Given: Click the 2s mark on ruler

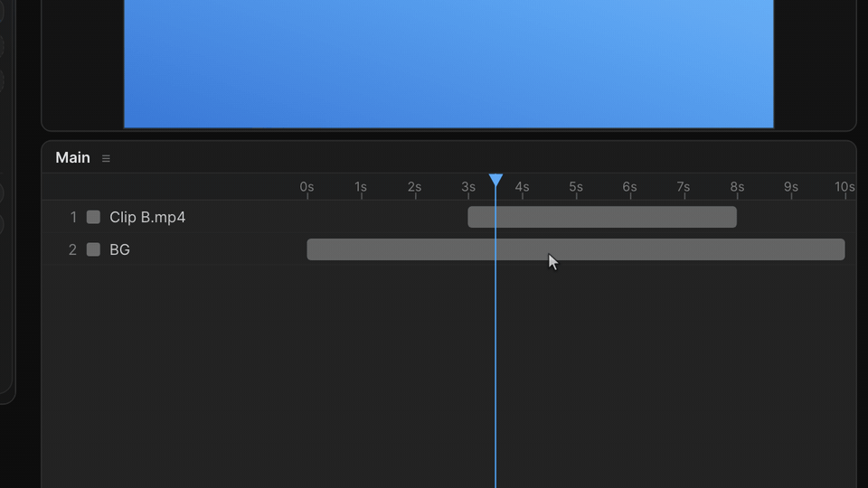Looking at the screenshot, I should point(415,187).
